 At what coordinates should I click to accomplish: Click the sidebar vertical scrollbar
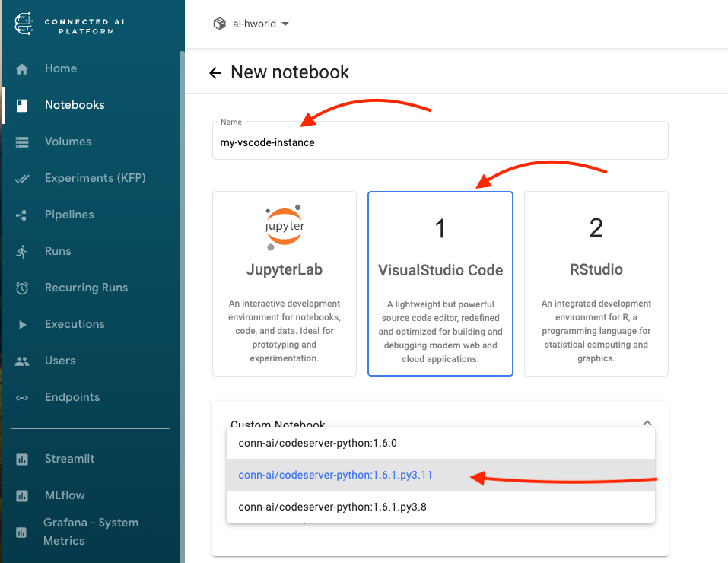tap(182, 307)
